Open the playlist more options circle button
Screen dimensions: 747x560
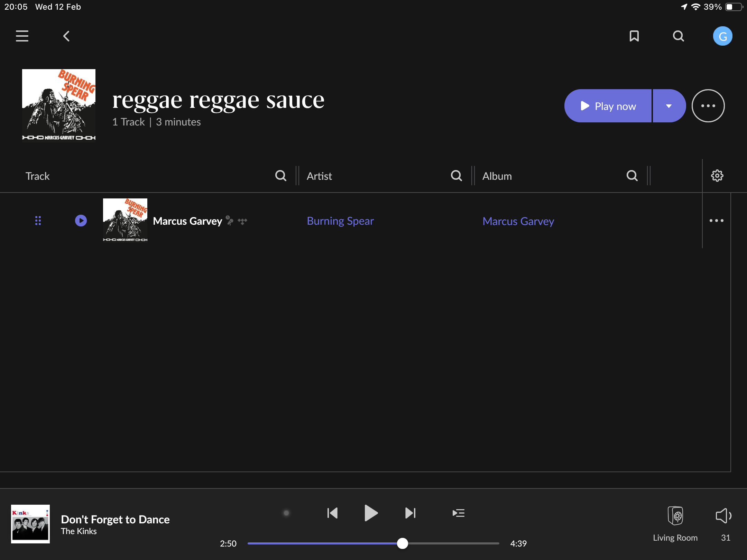click(x=708, y=106)
